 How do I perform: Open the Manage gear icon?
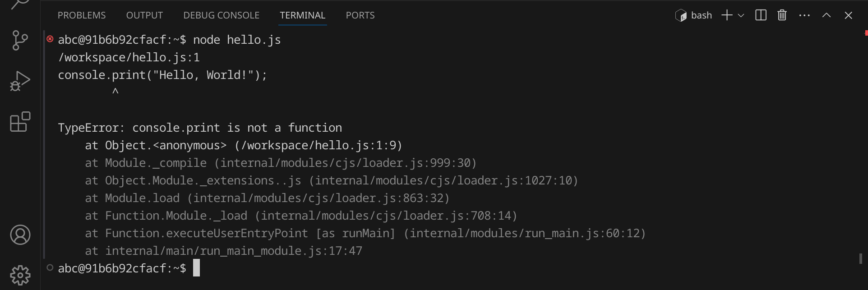tap(20, 275)
